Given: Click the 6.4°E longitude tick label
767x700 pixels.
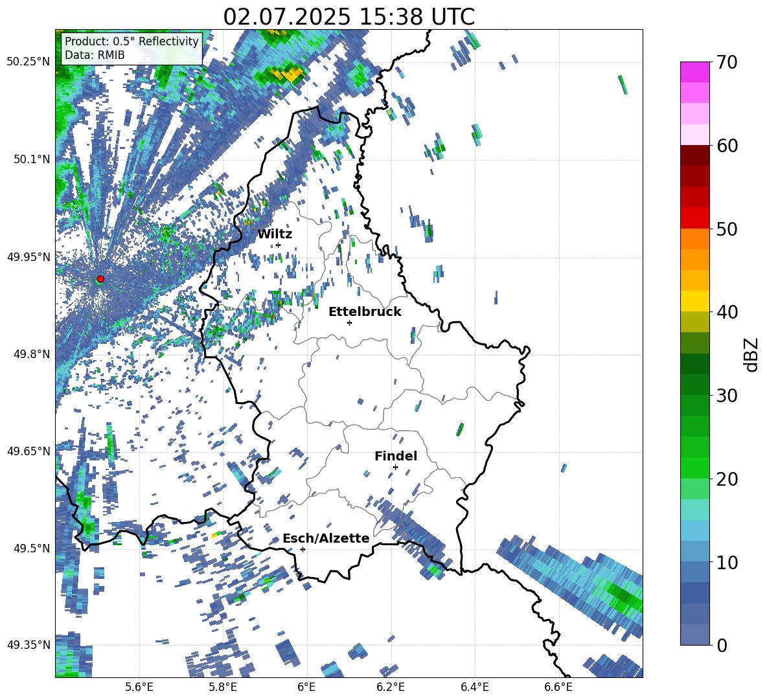Looking at the screenshot, I should tap(474, 687).
